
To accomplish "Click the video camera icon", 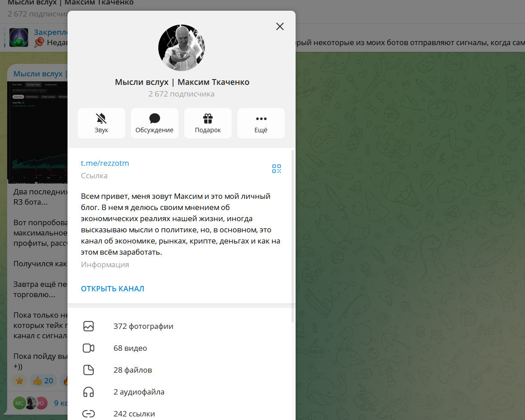I will (89, 348).
